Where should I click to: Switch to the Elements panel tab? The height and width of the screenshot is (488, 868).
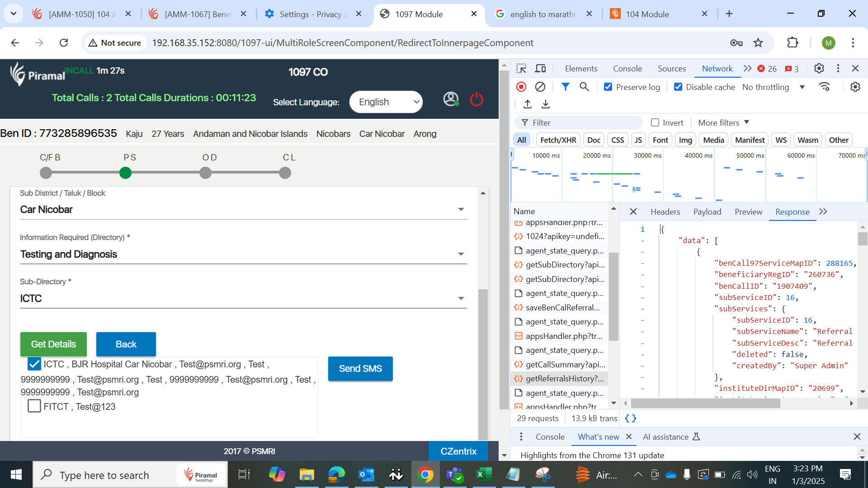pyautogui.click(x=580, y=69)
